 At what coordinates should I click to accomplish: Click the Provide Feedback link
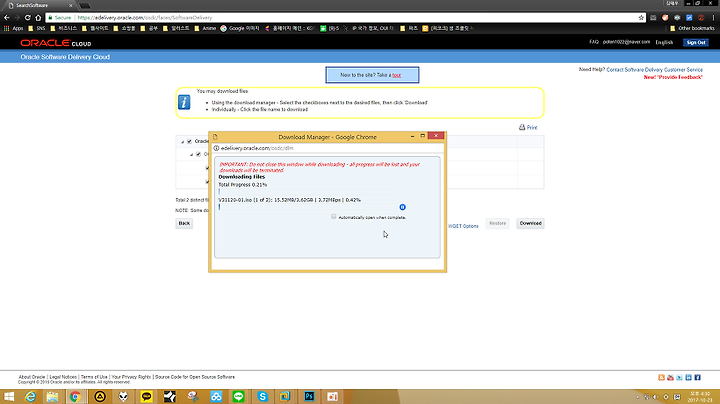tap(673, 77)
